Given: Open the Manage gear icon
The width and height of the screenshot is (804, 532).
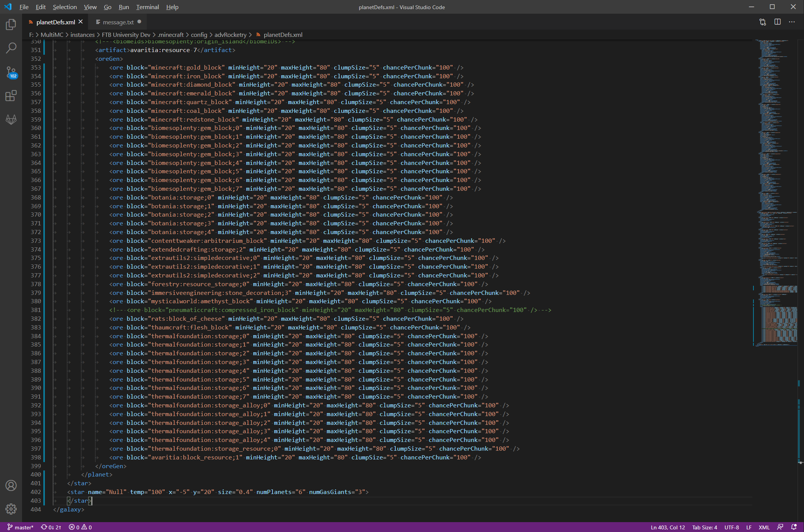Looking at the screenshot, I should click(11, 509).
